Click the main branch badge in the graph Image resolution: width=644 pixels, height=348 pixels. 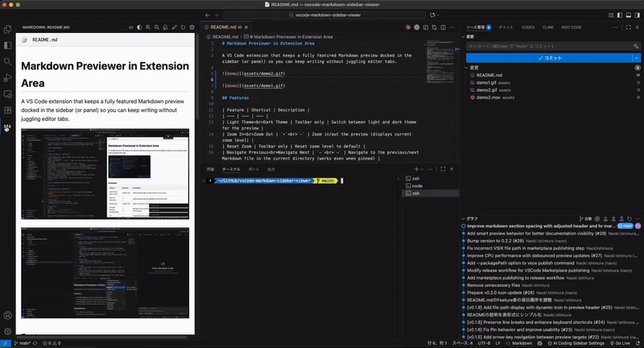[625, 226]
